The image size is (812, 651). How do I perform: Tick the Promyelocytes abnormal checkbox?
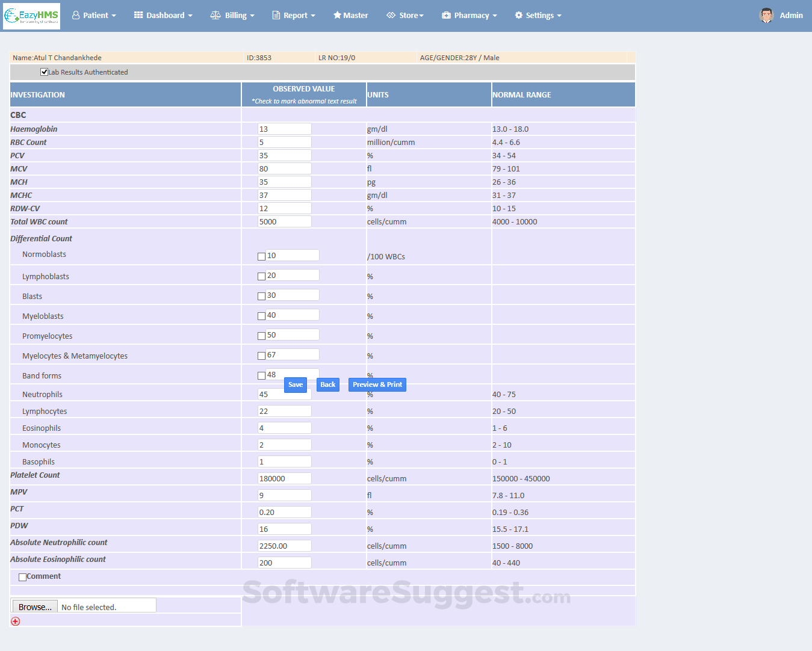[x=261, y=336]
